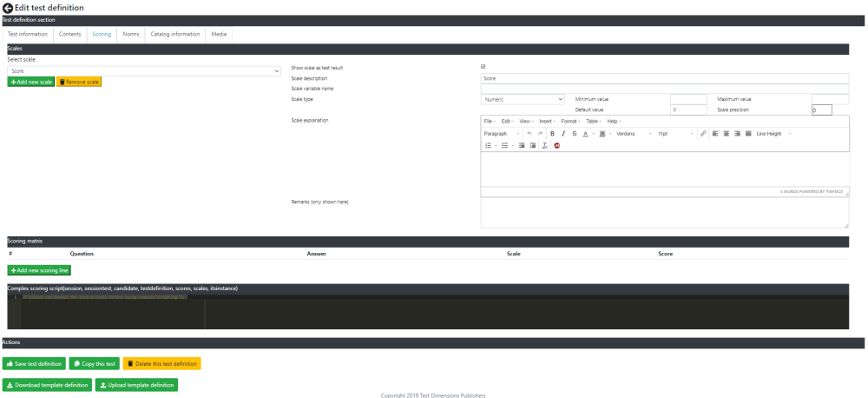Apply bold formatting in scale explanation editor
This screenshot has width=868, height=398.
coord(552,134)
